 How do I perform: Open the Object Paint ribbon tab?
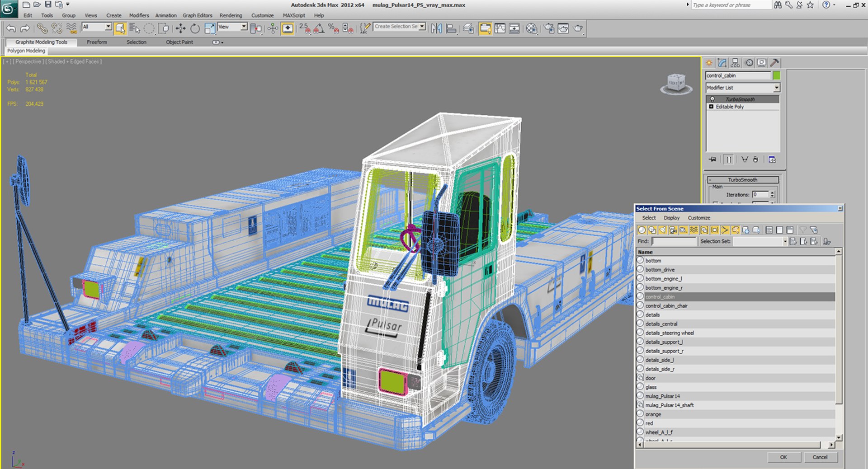pyautogui.click(x=179, y=42)
